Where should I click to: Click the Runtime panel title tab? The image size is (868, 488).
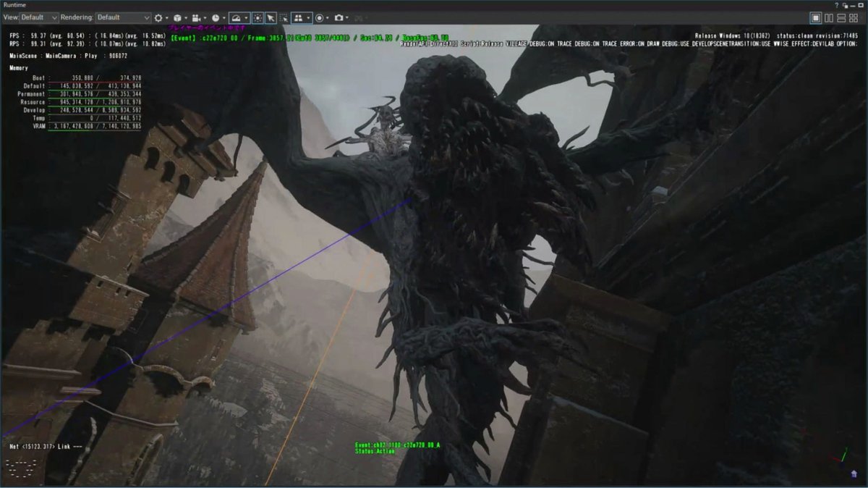click(x=15, y=4)
